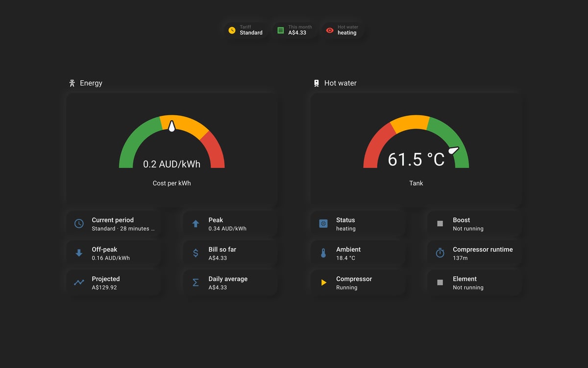Image resolution: width=588 pixels, height=368 pixels.
Task: Click the yellow play icon beside Compressor
Action: (x=323, y=283)
